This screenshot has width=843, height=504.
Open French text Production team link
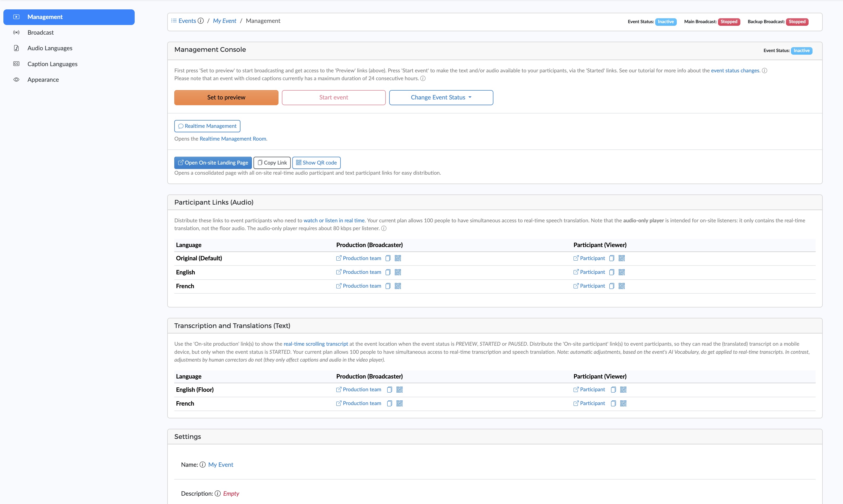(358, 404)
